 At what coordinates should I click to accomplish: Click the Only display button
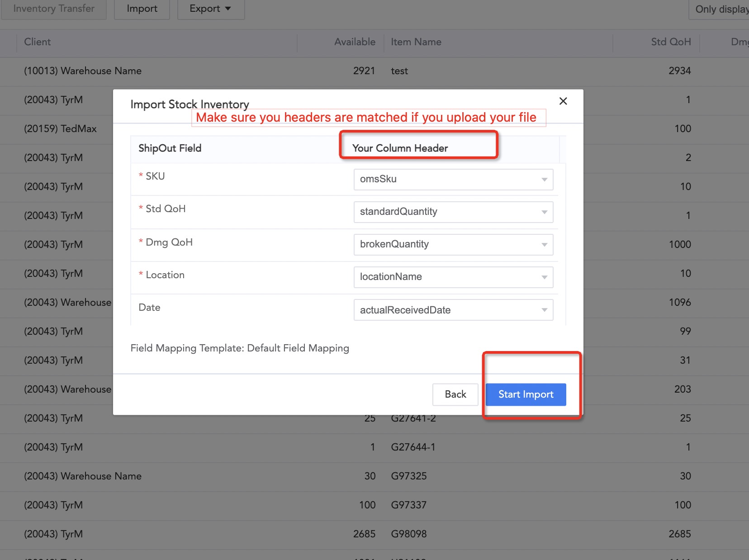[719, 9]
